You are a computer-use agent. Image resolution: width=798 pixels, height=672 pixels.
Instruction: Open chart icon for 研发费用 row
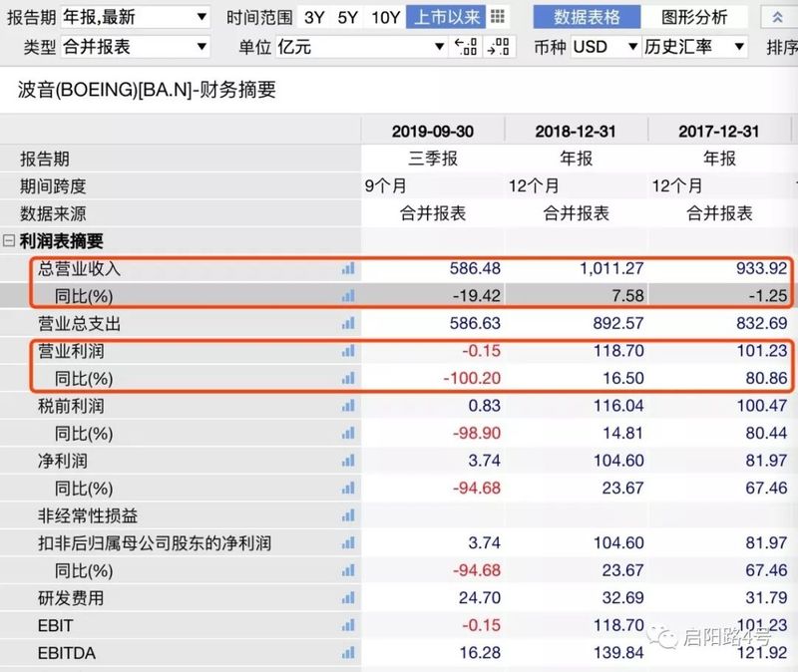click(x=348, y=598)
